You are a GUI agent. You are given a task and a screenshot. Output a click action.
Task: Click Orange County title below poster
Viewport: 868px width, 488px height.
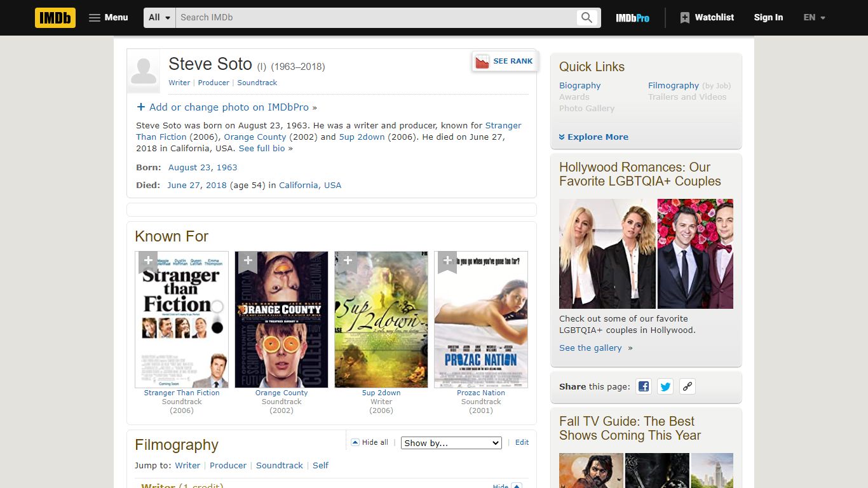[x=281, y=393]
